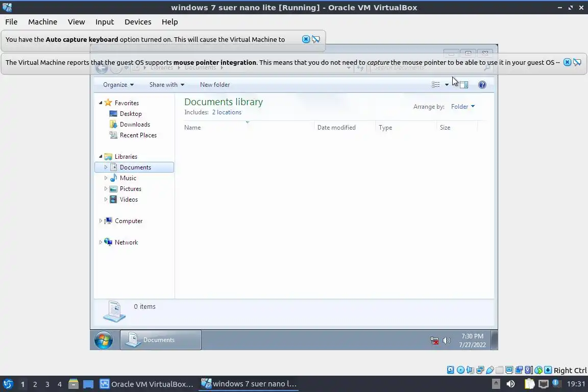Expand the Computer tree node
Image resolution: width=588 pixels, height=392 pixels.
(x=101, y=221)
